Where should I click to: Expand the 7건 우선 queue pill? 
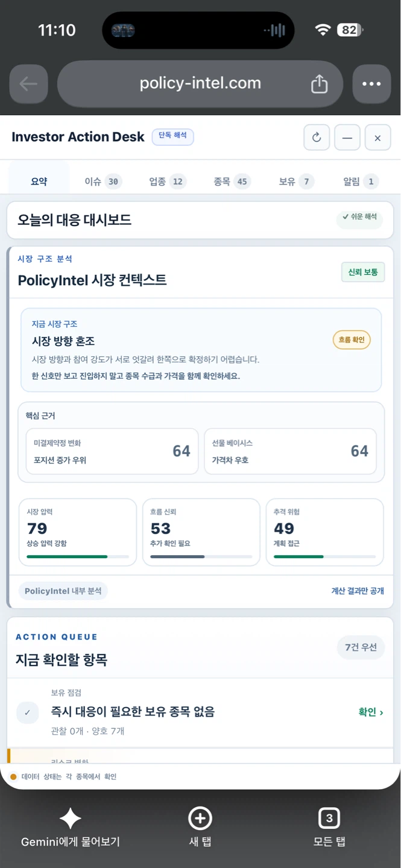[361, 647]
